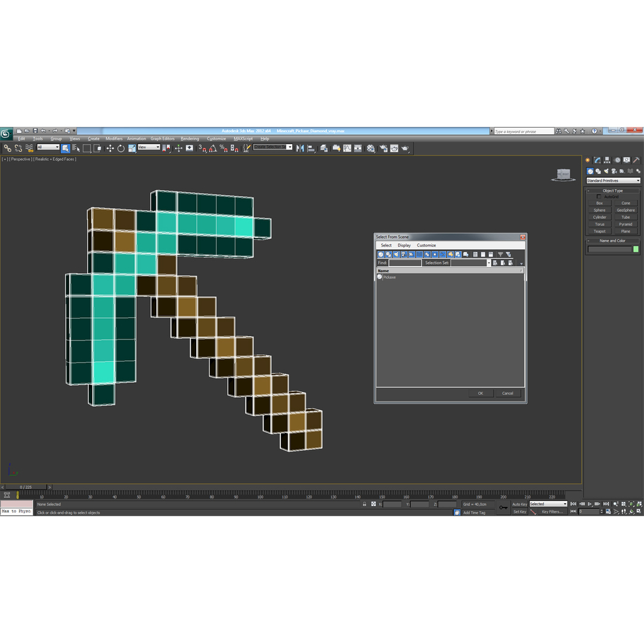Click the Unlink Selection tool
Image resolution: width=644 pixels, height=644 pixels.
(18, 148)
